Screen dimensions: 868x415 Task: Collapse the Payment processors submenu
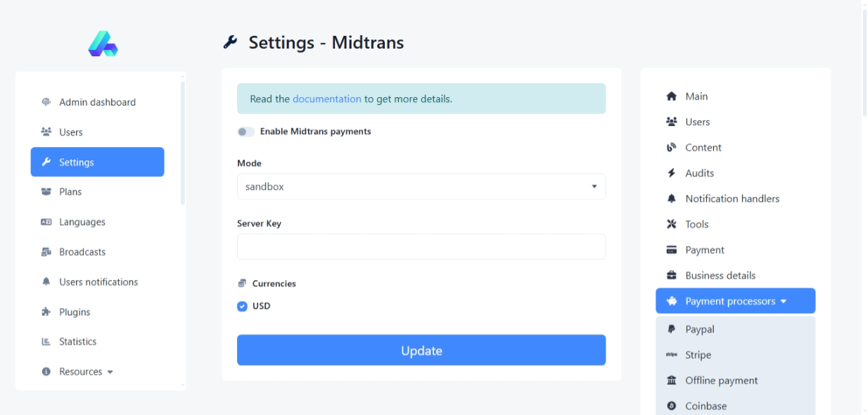click(735, 301)
